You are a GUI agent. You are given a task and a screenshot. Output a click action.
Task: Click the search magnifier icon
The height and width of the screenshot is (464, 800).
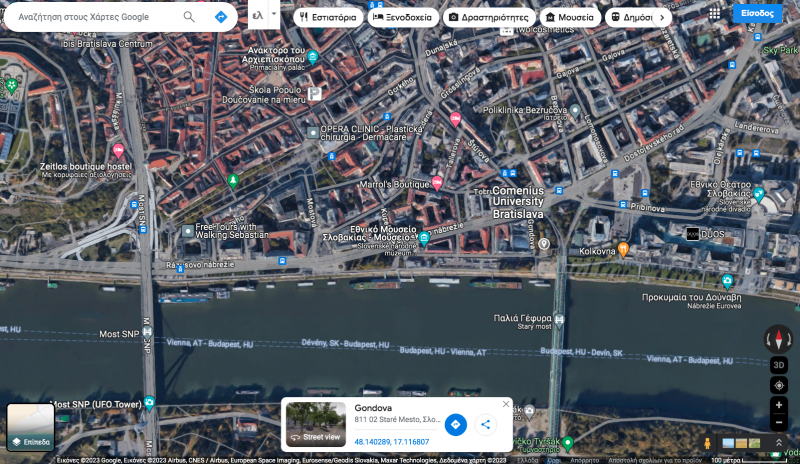coord(189,17)
